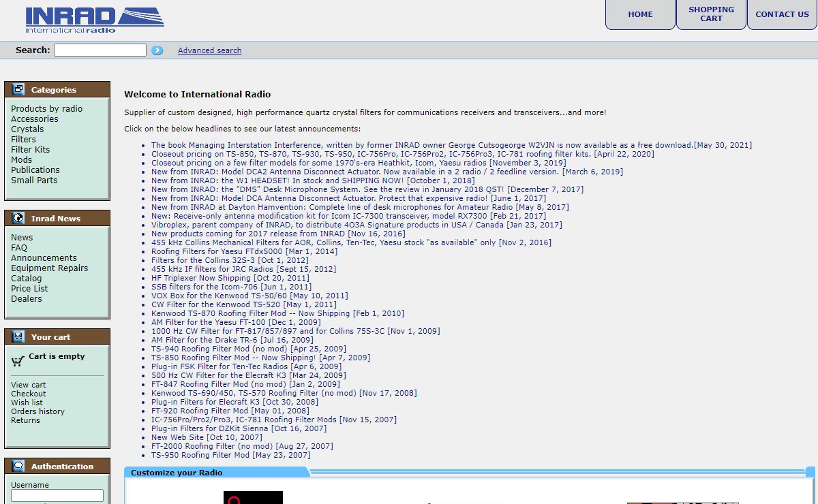Open the Equipment Repairs link
Screen dimensions: 818x504
click(49, 268)
